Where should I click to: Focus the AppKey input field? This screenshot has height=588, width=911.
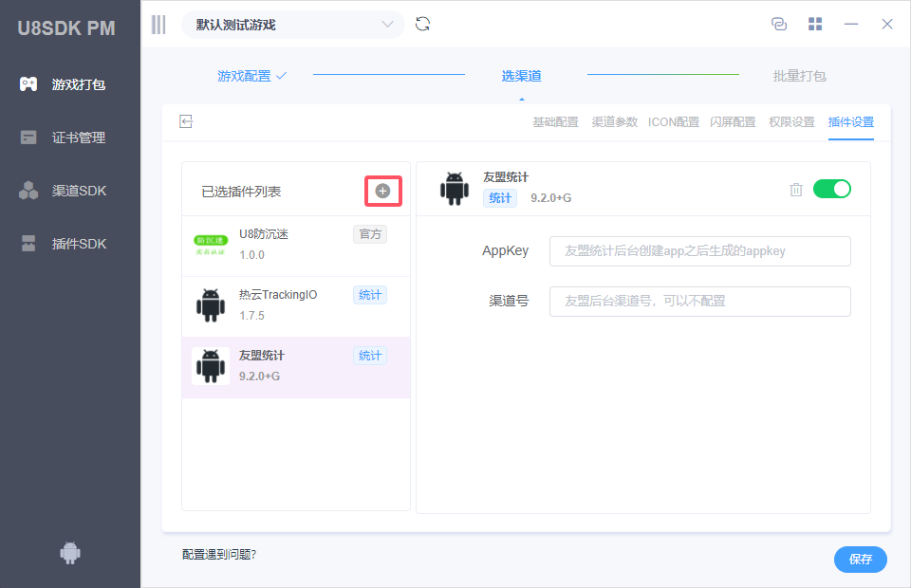coord(700,251)
